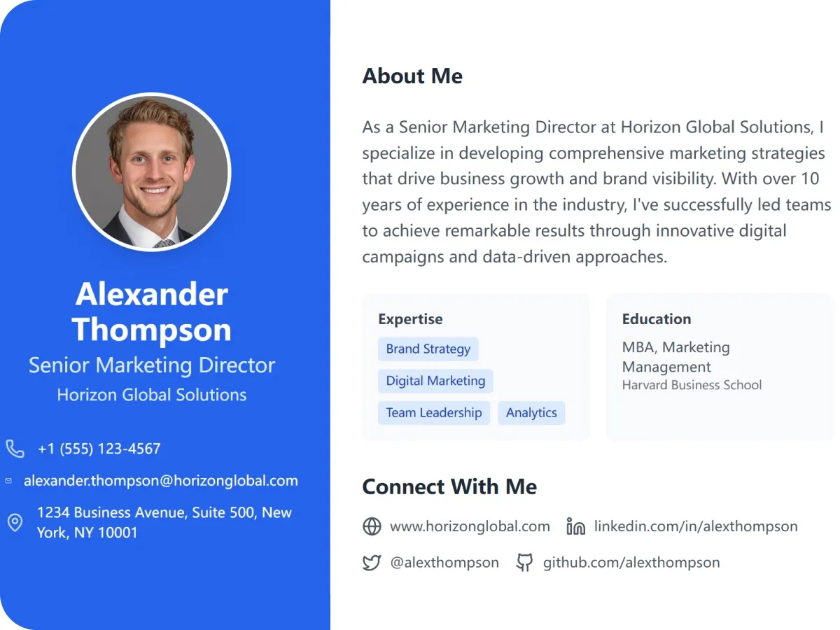The width and height of the screenshot is (840, 630).
Task: Click the GitHub logo icon
Action: pyautogui.click(x=524, y=563)
